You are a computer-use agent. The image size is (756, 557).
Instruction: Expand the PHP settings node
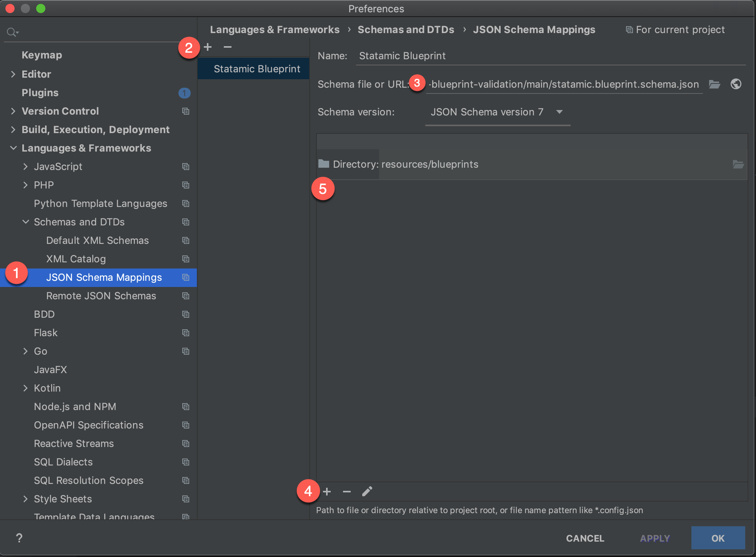pyautogui.click(x=25, y=185)
